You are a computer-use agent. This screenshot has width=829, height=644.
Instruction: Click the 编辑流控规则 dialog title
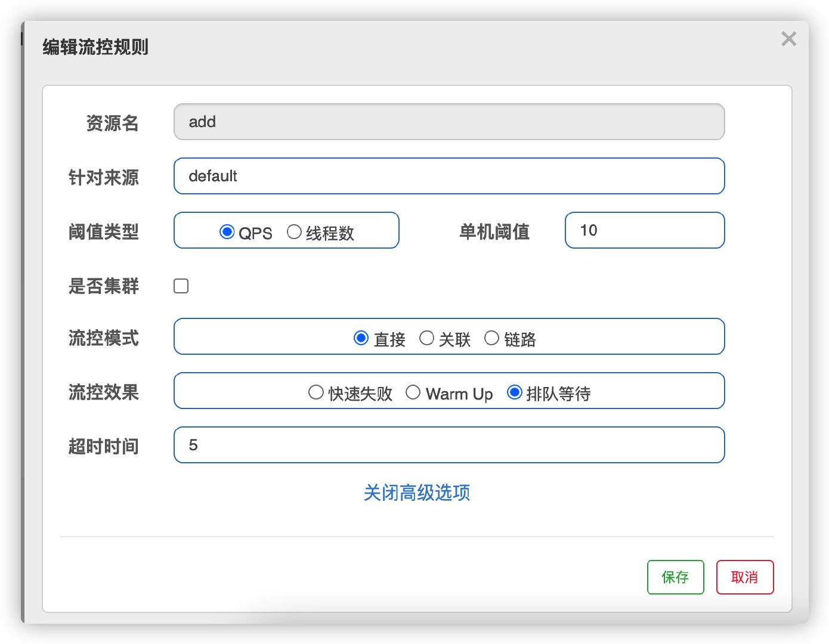(95, 47)
